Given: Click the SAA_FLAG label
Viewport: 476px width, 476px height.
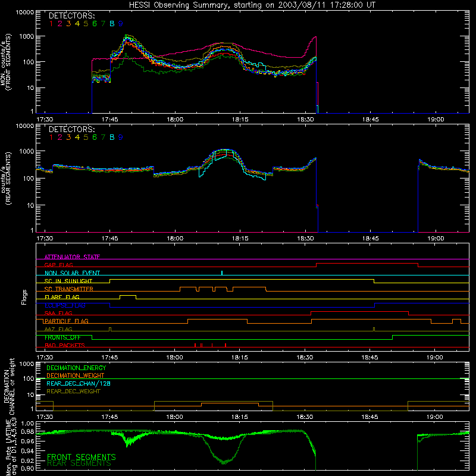Looking at the screenshot, I should 58,313.
